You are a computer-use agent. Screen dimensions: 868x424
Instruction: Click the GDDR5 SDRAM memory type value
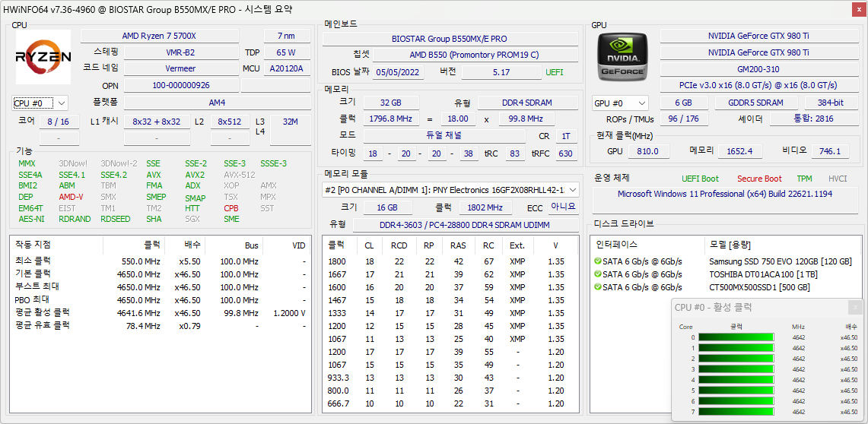(756, 103)
